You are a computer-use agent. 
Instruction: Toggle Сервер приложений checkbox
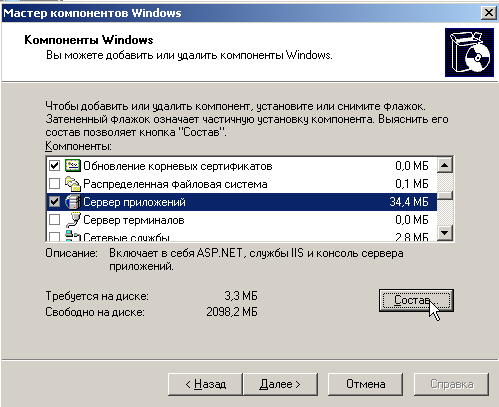tap(54, 202)
